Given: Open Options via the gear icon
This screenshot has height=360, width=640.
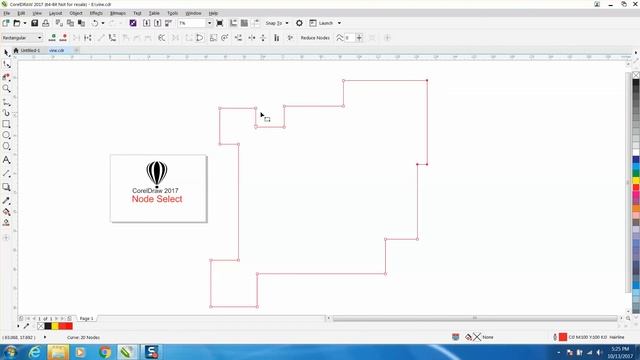Looking at the screenshot, I should coord(299,23).
